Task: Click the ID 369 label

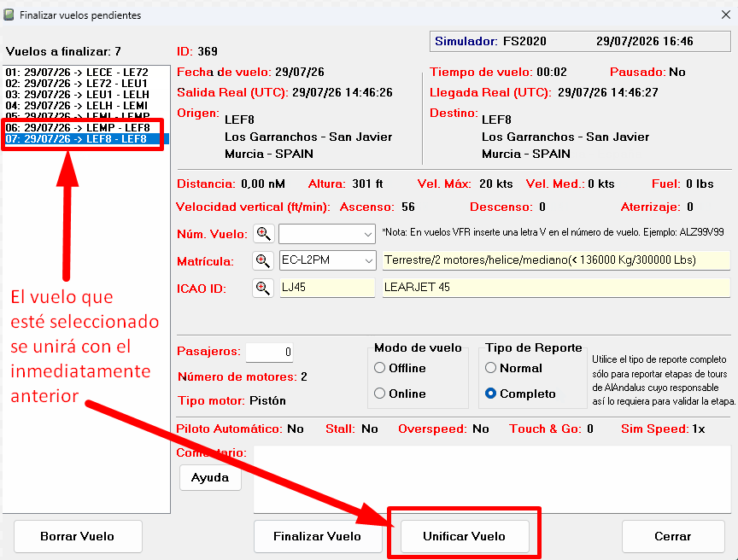Action: [196, 51]
